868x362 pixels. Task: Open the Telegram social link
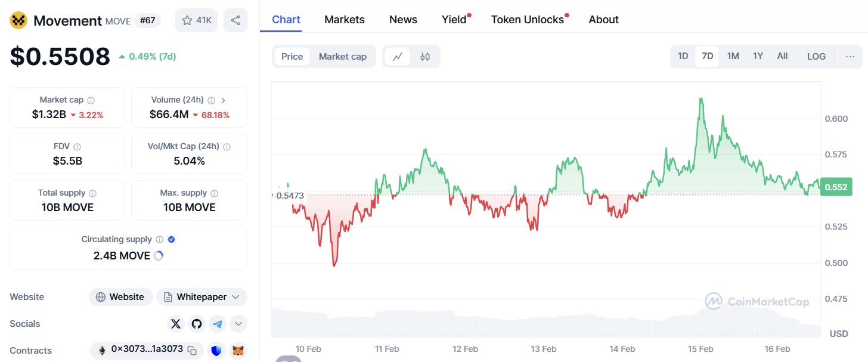click(x=217, y=323)
